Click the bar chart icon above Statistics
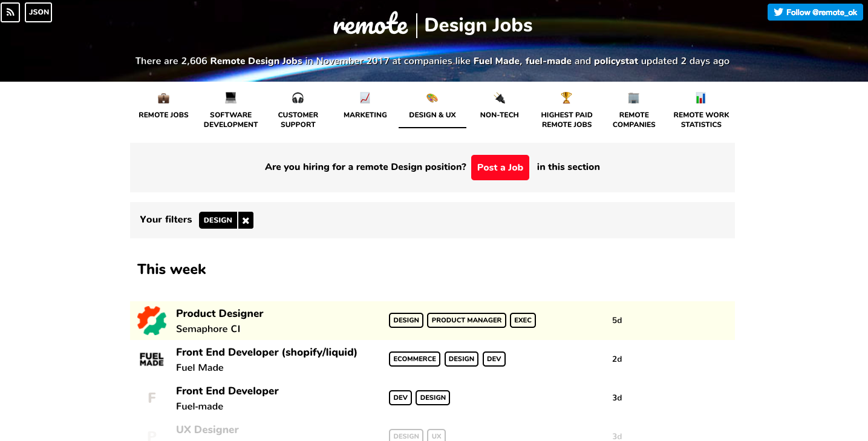The image size is (868, 441). (x=700, y=98)
